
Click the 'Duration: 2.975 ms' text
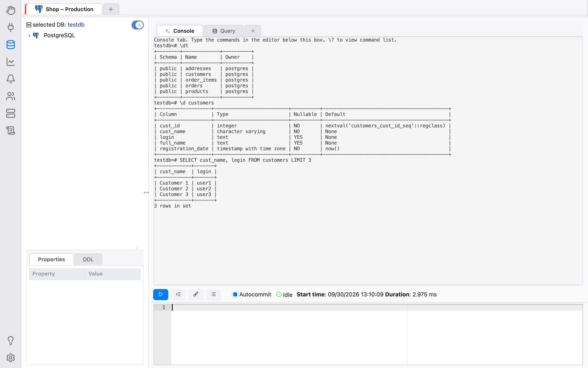pos(411,294)
